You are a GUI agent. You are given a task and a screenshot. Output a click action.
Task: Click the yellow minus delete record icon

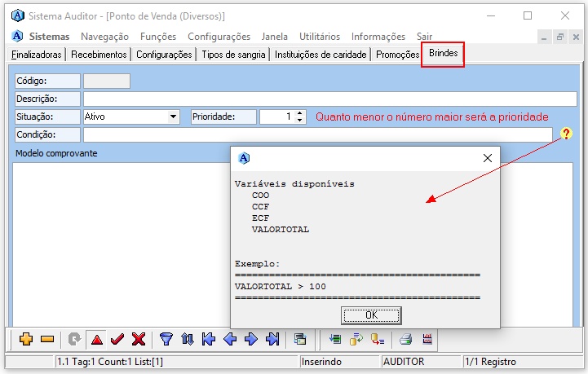click(x=47, y=339)
